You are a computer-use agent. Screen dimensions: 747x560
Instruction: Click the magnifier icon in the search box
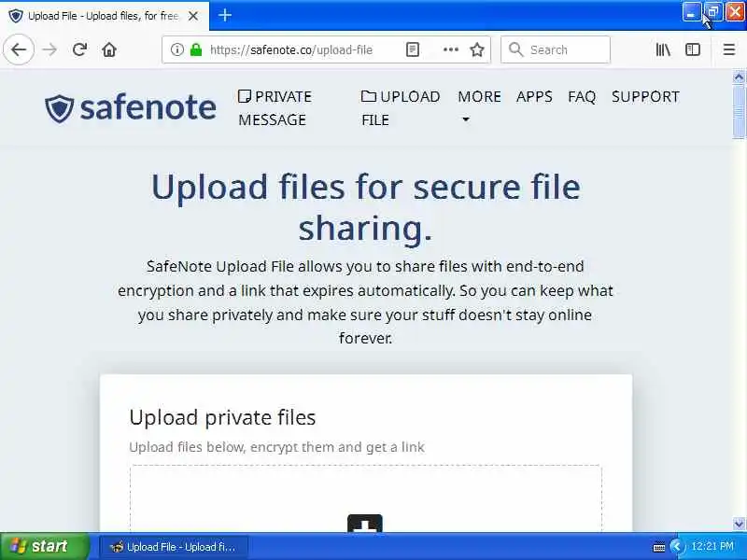pos(516,49)
